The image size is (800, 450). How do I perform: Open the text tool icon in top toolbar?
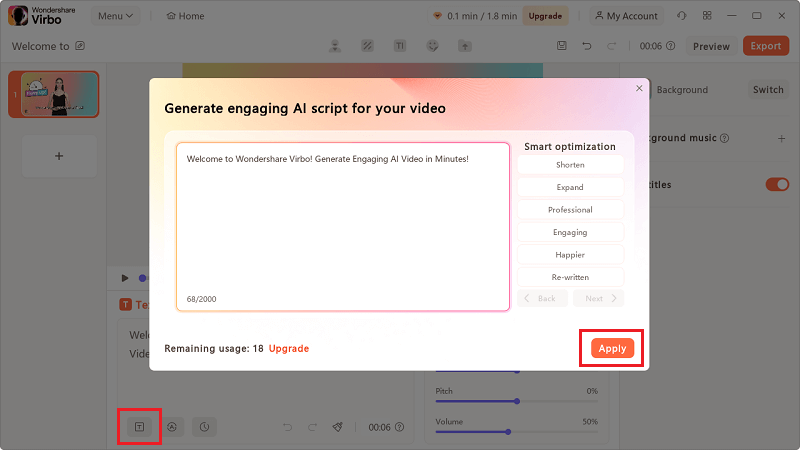(x=400, y=46)
